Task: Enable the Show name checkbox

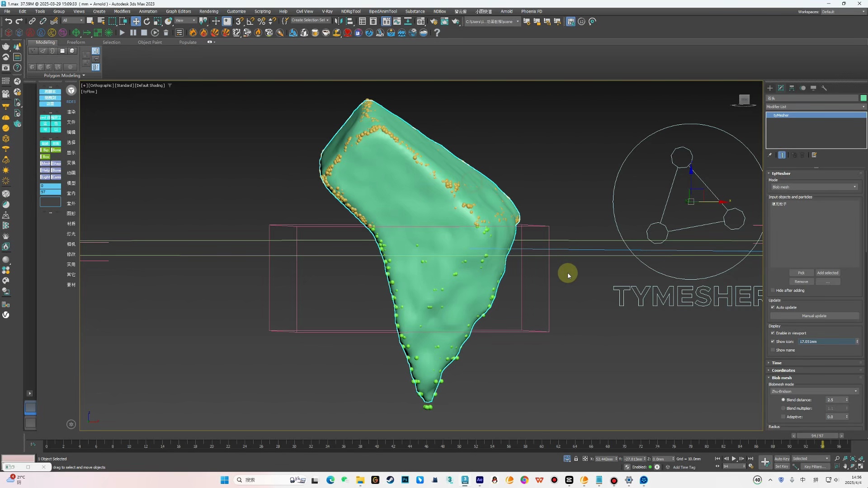Action: coord(774,350)
